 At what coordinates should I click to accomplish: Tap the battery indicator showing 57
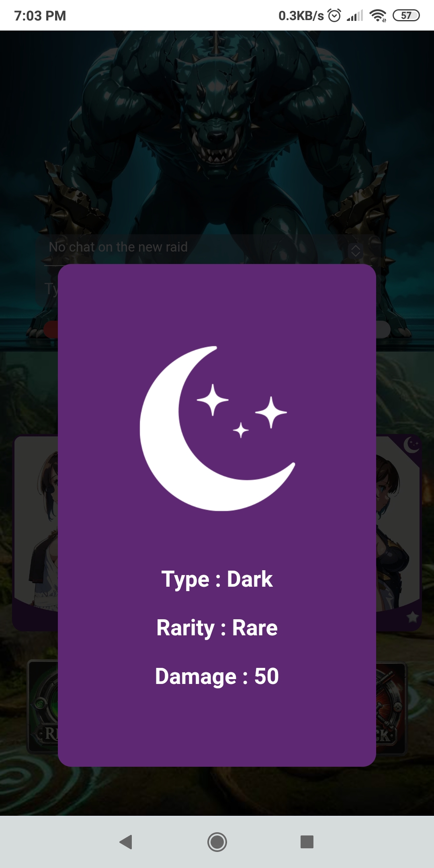coord(406,15)
